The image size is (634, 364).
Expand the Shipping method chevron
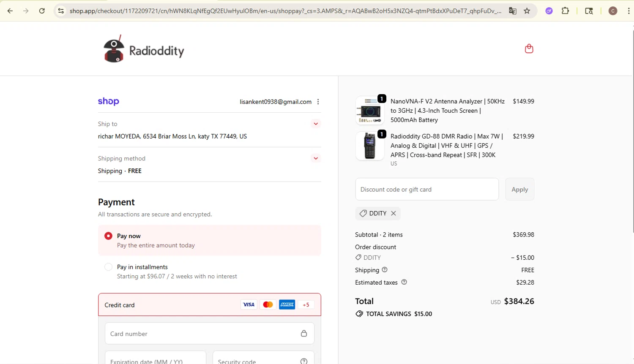pyautogui.click(x=316, y=158)
